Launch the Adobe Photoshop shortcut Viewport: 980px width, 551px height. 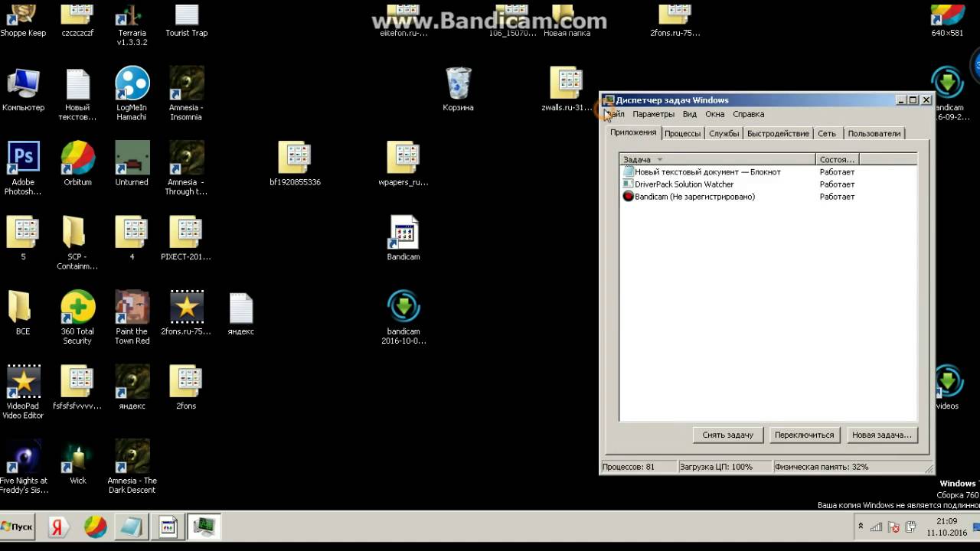23,168
